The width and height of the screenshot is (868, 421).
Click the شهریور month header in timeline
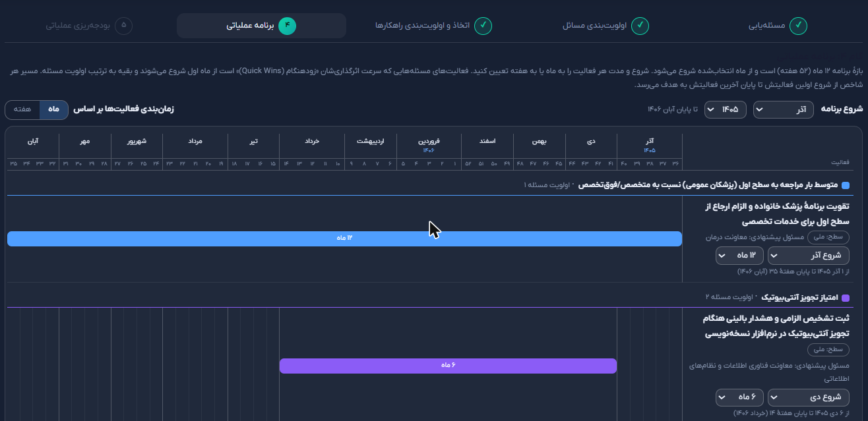pyautogui.click(x=137, y=141)
